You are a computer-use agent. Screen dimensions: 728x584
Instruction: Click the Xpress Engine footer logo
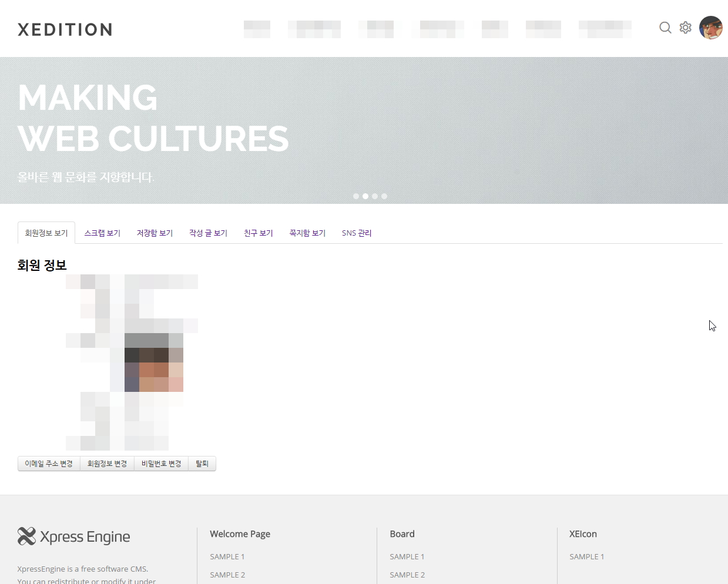coord(74,536)
